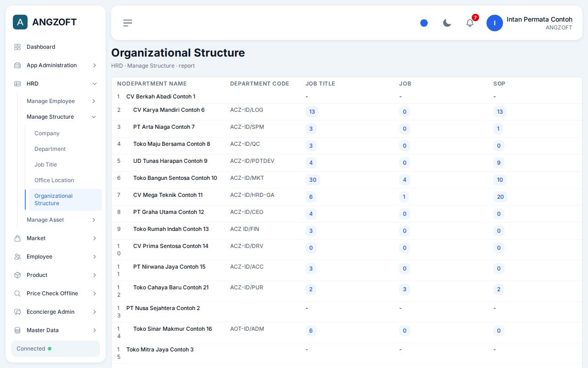The image size is (588, 368).
Task: Toggle dark mode moon icon
Action: pyautogui.click(x=447, y=23)
